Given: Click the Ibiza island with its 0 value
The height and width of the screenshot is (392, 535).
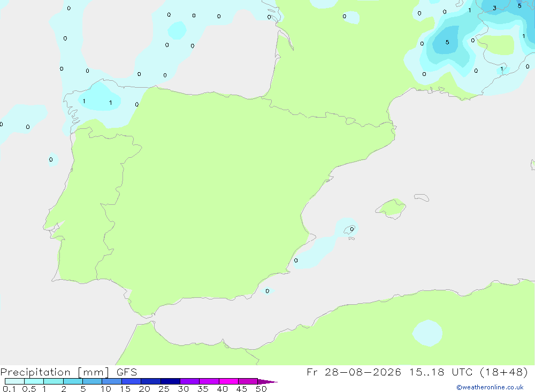Looking at the screenshot, I should (x=350, y=229).
